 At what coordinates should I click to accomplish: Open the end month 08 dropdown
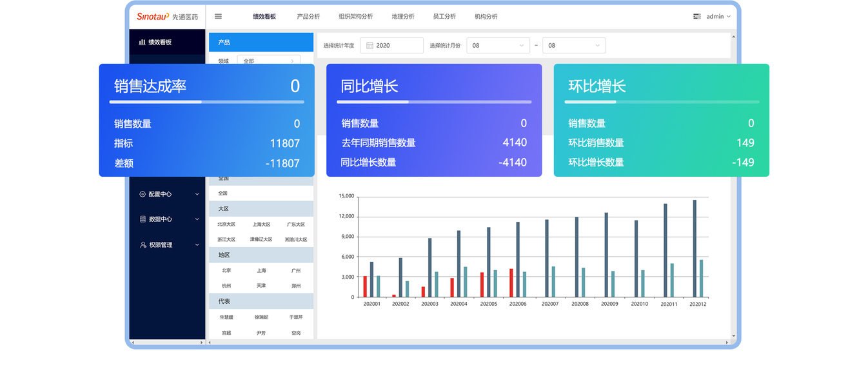574,46
